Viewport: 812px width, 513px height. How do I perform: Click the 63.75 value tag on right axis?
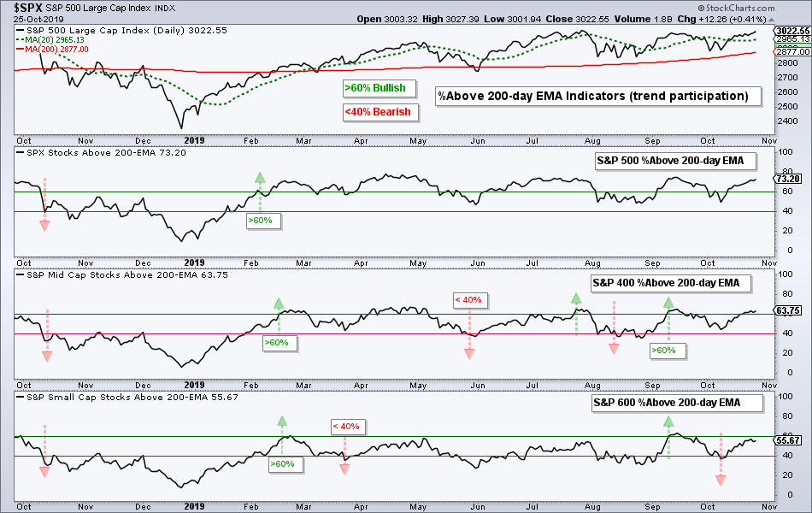click(x=788, y=311)
